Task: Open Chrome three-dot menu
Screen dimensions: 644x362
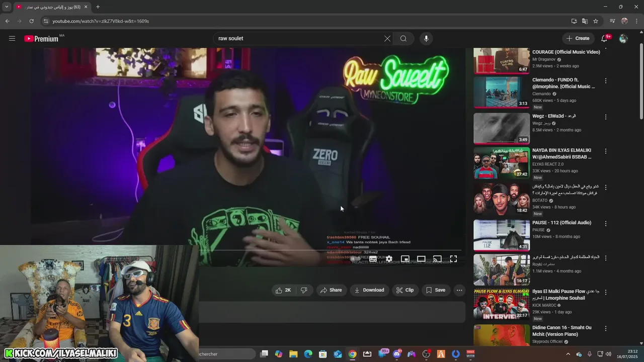Action: 637,21
